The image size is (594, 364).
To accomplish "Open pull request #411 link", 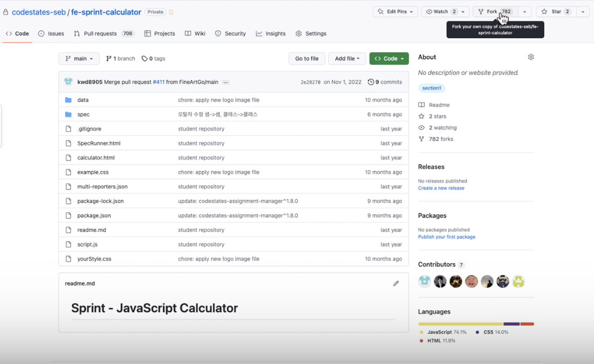I will click(x=159, y=82).
